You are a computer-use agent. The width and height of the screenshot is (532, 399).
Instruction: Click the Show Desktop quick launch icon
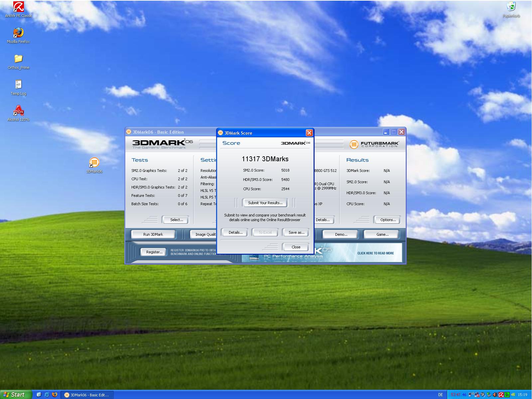[39, 395]
